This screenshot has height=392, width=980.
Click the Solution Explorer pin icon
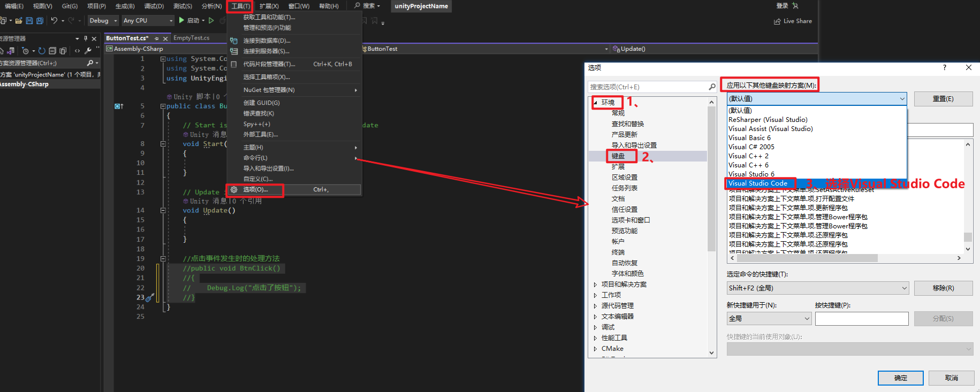coord(86,39)
